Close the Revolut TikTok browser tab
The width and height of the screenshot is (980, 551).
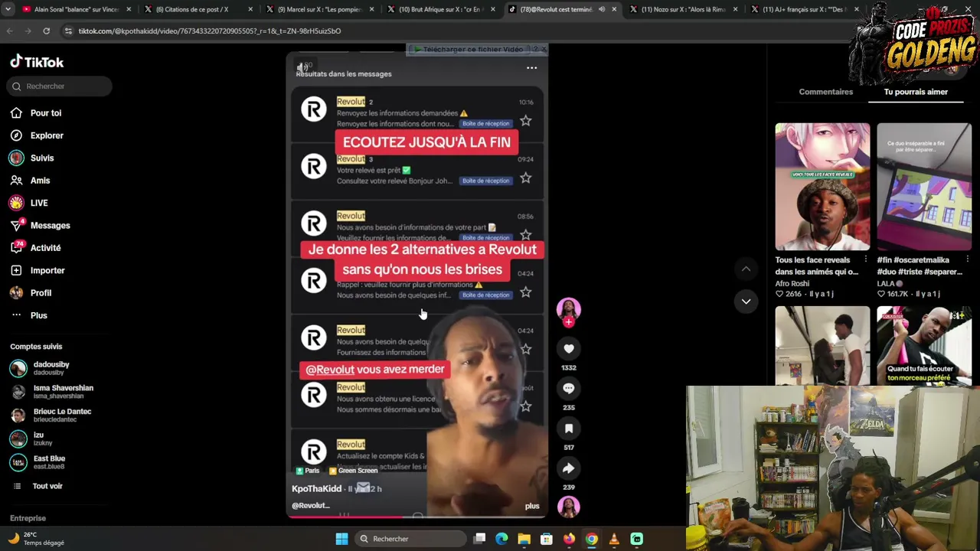coord(613,9)
